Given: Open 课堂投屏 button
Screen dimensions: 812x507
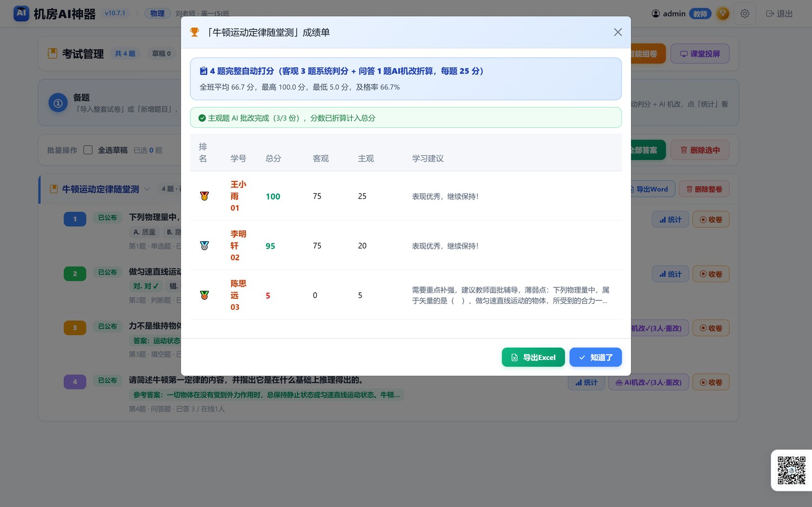Looking at the screenshot, I should point(700,54).
